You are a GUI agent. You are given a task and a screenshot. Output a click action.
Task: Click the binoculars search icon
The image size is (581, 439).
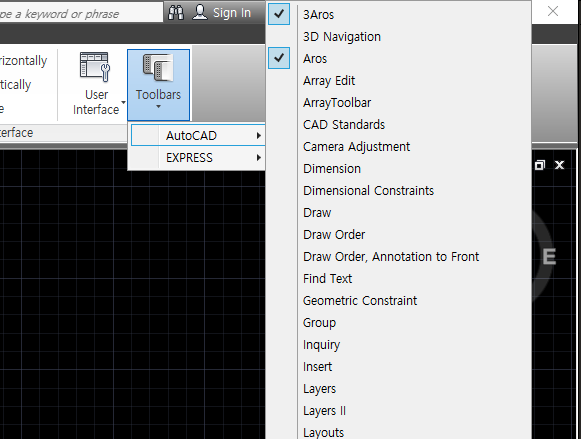click(x=176, y=13)
